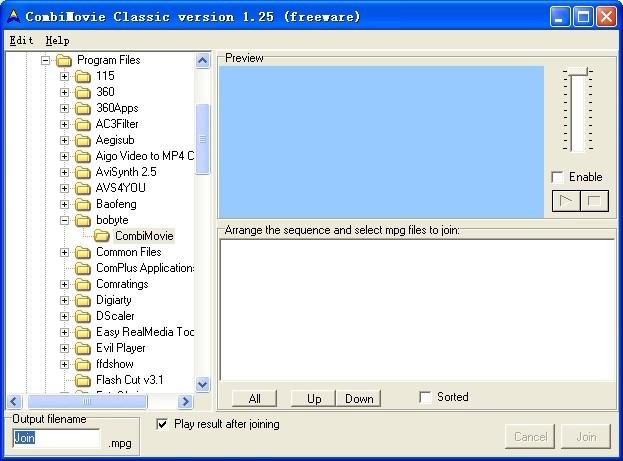Click the 360Apps folder icon

(83, 108)
